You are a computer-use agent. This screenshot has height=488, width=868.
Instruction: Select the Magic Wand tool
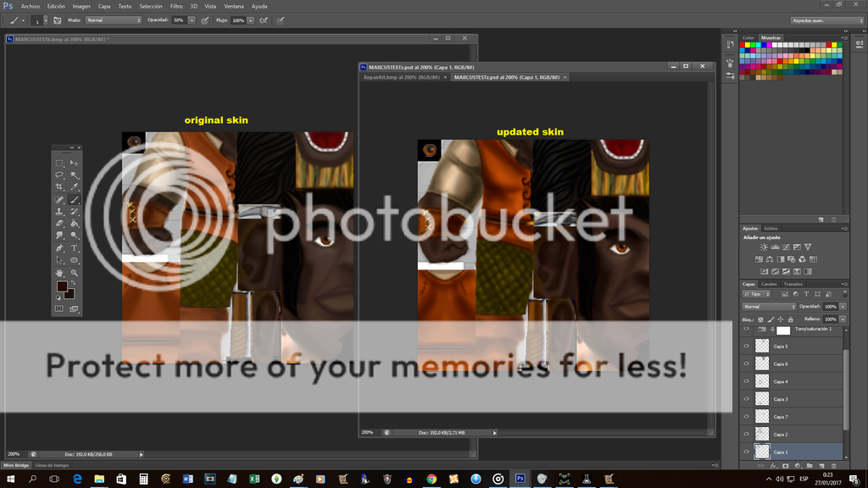[x=75, y=175]
